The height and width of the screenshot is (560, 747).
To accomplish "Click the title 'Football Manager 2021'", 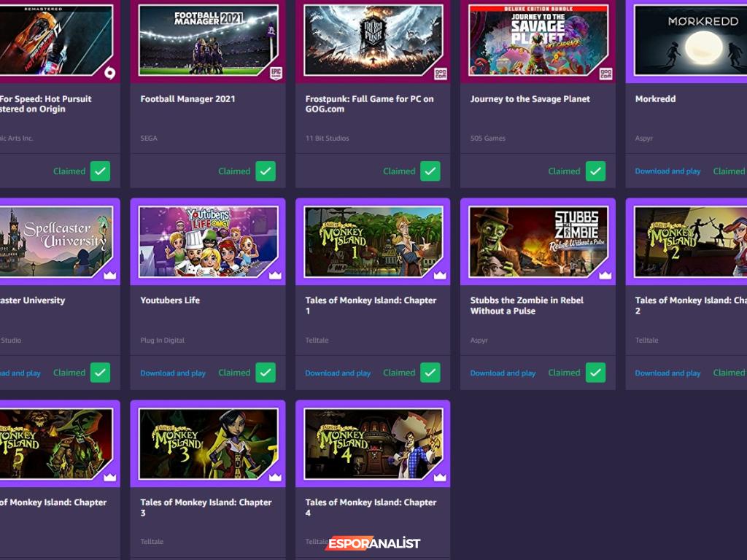I will [x=187, y=99].
